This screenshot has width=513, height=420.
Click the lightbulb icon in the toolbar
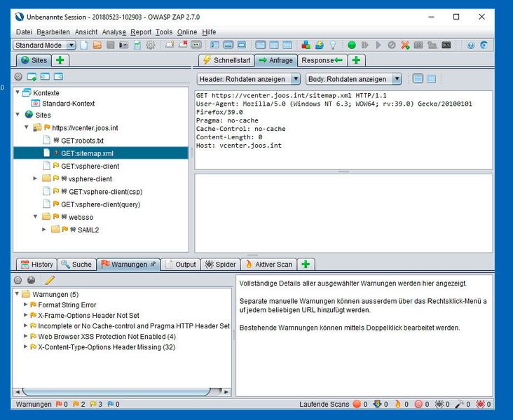pos(333,45)
